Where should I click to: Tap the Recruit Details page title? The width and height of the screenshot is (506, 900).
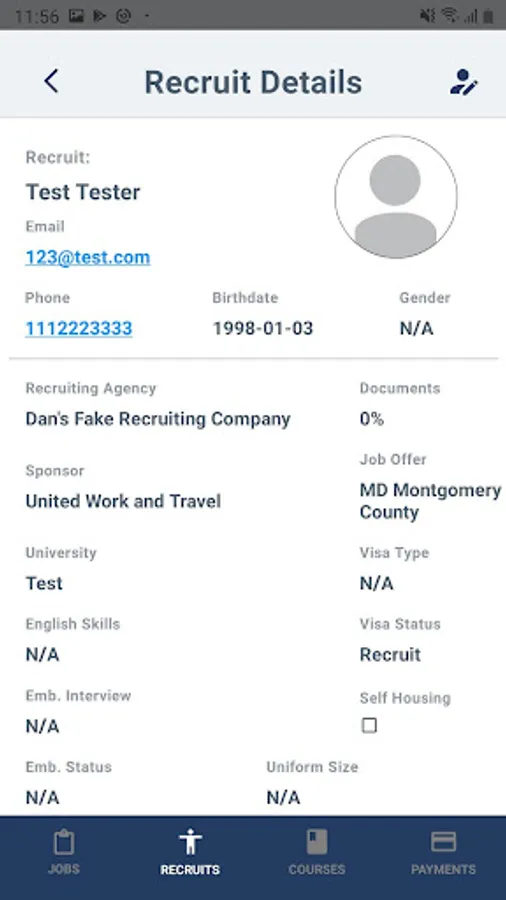pos(253,82)
